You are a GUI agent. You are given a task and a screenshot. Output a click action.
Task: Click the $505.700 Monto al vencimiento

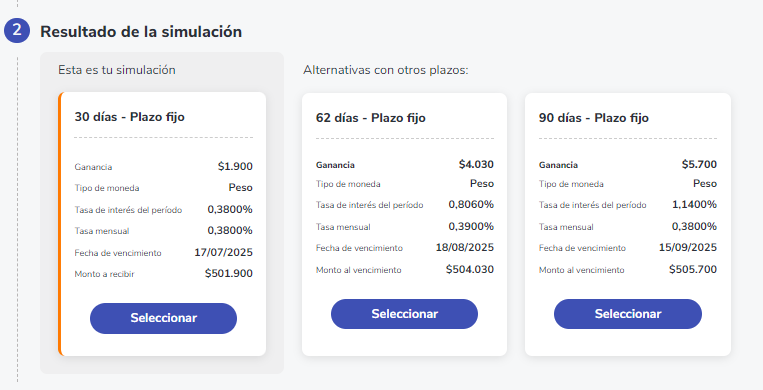pyautogui.click(x=693, y=269)
